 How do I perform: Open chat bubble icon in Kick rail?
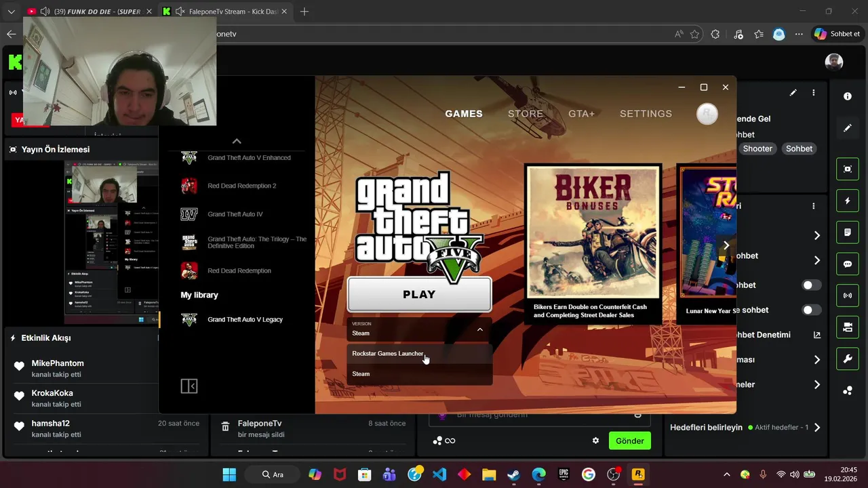tap(848, 264)
